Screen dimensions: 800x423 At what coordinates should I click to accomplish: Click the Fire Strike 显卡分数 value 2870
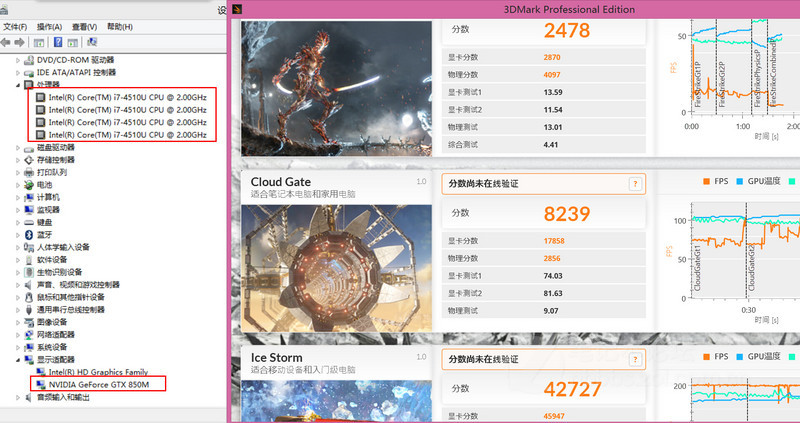(552, 57)
